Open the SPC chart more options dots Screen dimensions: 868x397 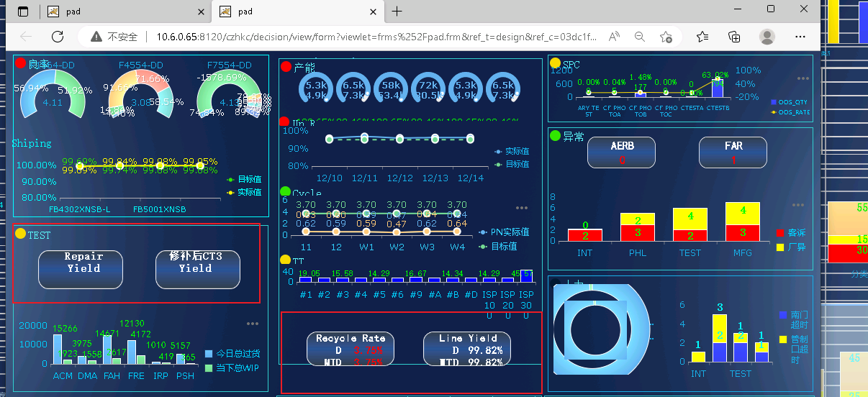tap(803, 78)
